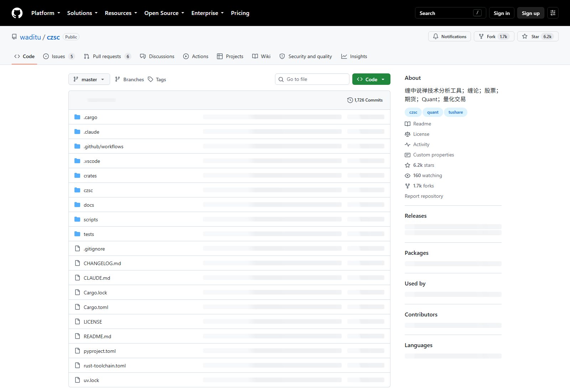
Task: Select the czsc topic tag
Action: tap(413, 112)
